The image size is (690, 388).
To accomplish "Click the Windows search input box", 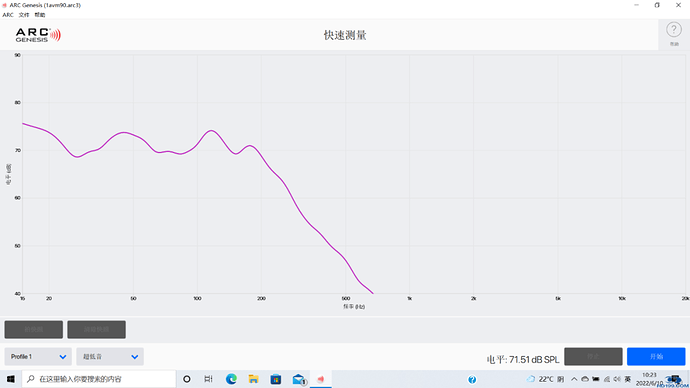I will (x=99, y=379).
